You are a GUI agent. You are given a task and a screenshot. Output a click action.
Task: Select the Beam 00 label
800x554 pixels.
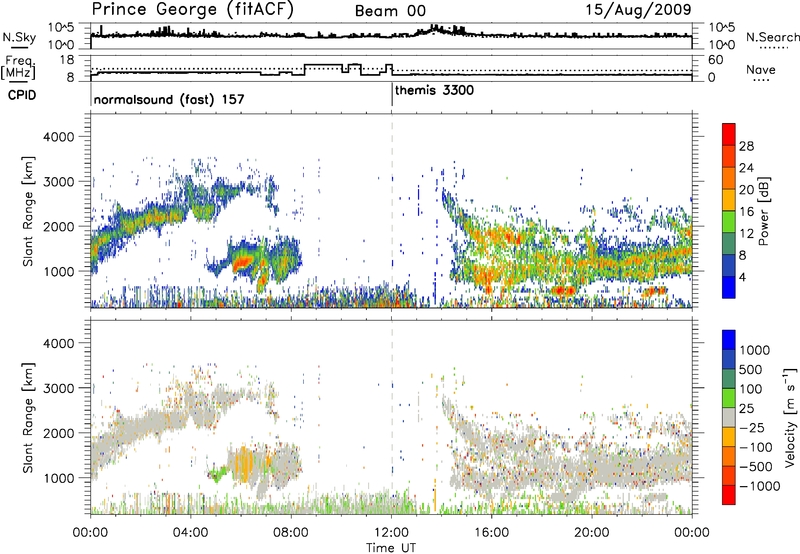pyautogui.click(x=390, y=11)
